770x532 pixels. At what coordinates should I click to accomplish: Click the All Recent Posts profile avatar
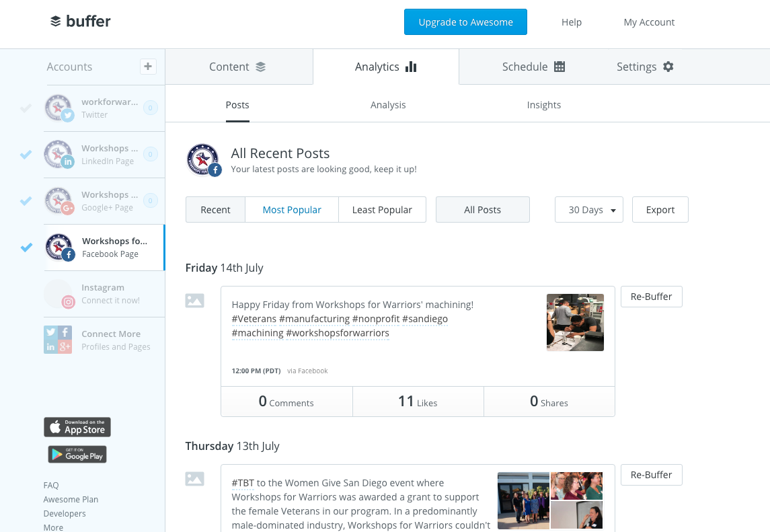coord(203,160)
